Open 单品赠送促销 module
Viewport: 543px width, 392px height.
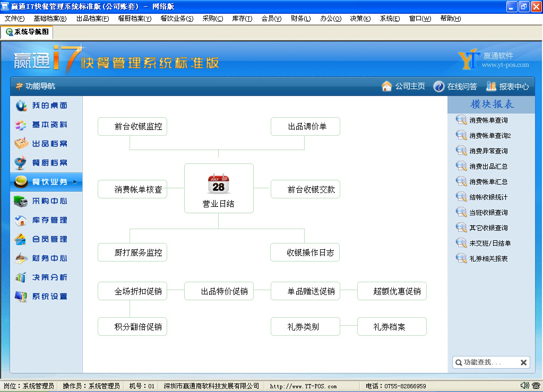[305, 291]
